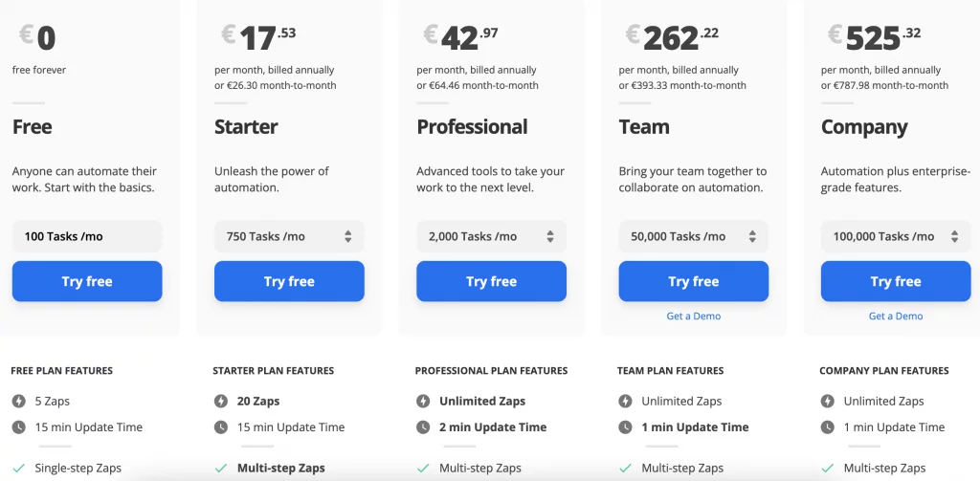
Task: Follow Get a Demo link under Company
Action: 896,316
